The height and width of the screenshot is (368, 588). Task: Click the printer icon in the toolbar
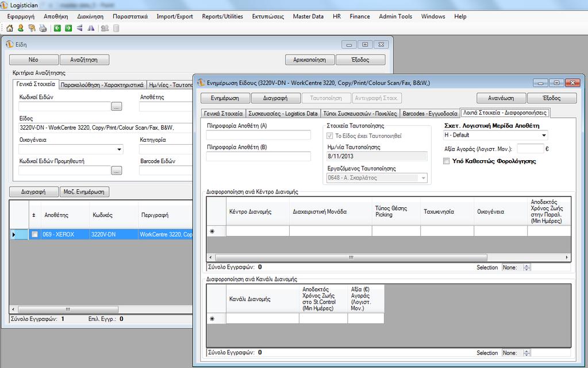pyautogui.click(x=43, y=28)
